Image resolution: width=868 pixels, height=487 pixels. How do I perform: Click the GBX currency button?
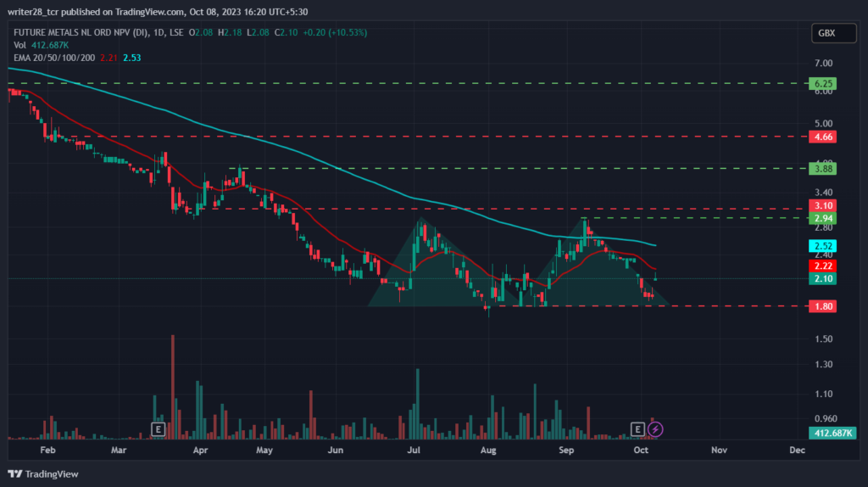[834, 33]
